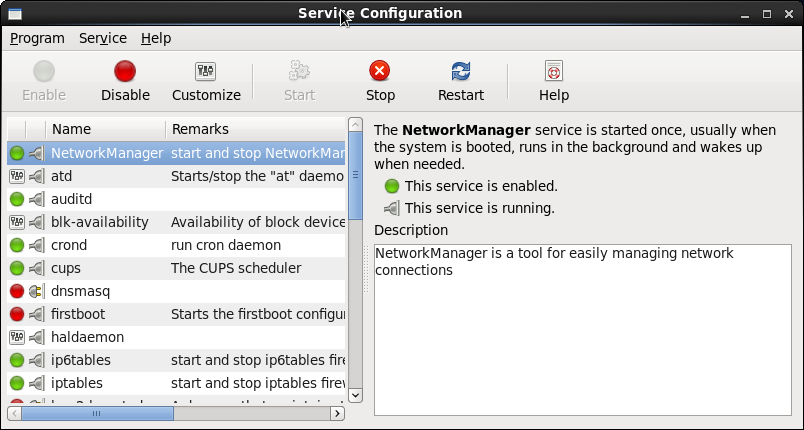This screenshot has width=804, height=430.
Task: Open the Help menu
Action: click(156, 38)
